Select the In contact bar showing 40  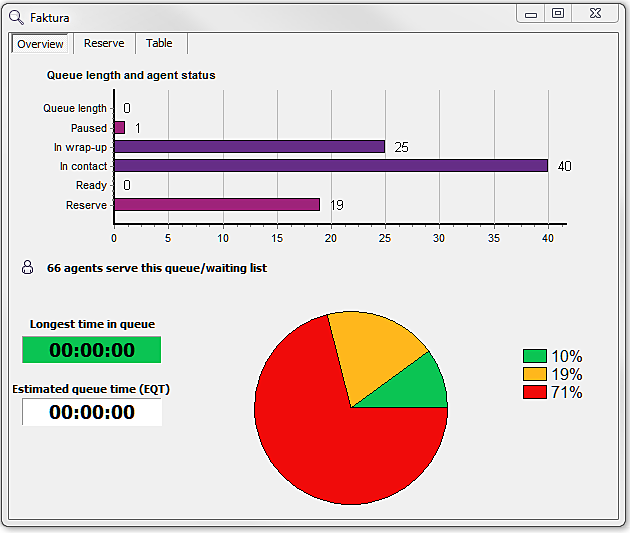click(330, 166)
